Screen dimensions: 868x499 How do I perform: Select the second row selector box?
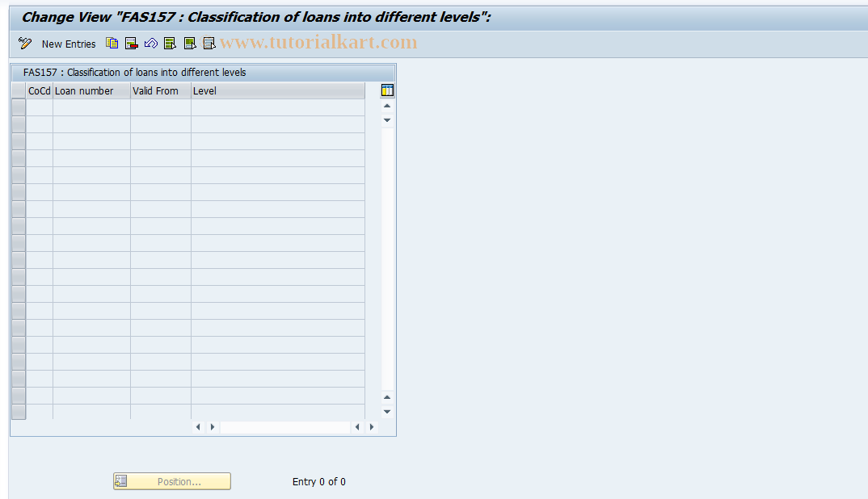[19, 124]
